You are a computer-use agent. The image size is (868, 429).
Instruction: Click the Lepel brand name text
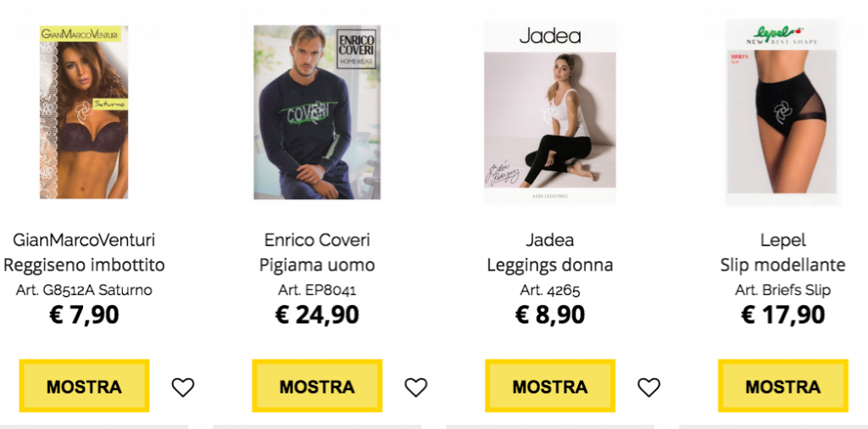783,240
